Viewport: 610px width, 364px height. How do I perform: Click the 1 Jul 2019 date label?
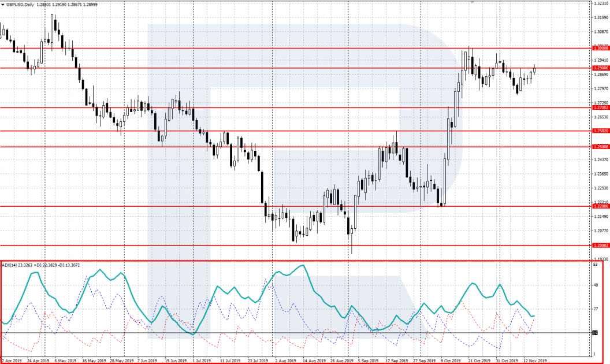pos(202,361)
